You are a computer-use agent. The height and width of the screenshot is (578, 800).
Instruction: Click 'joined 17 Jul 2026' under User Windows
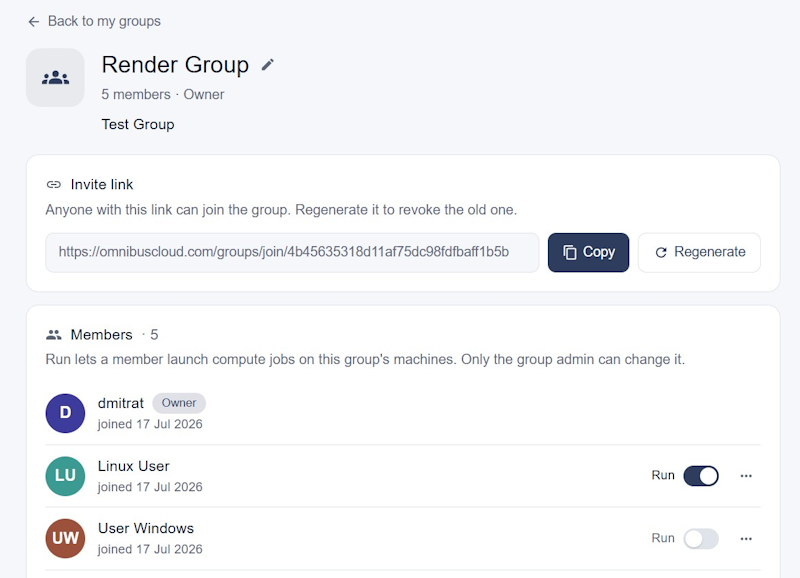[150, 549]
